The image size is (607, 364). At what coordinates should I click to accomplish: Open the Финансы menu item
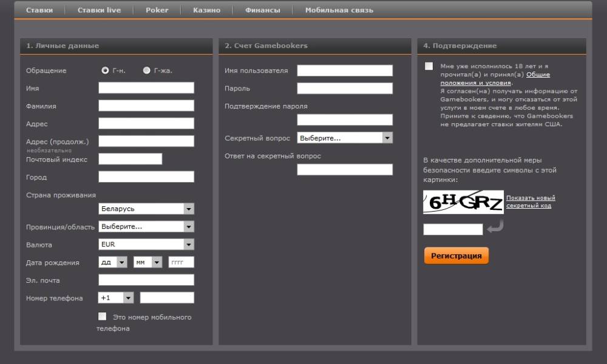click(x=262, y=10)
